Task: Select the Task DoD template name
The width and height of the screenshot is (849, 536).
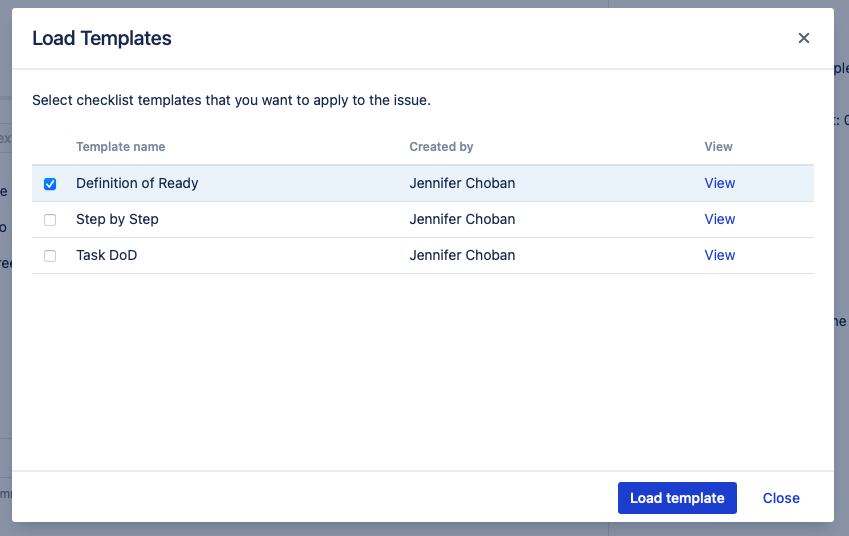Action: click(x=106, y=255)
